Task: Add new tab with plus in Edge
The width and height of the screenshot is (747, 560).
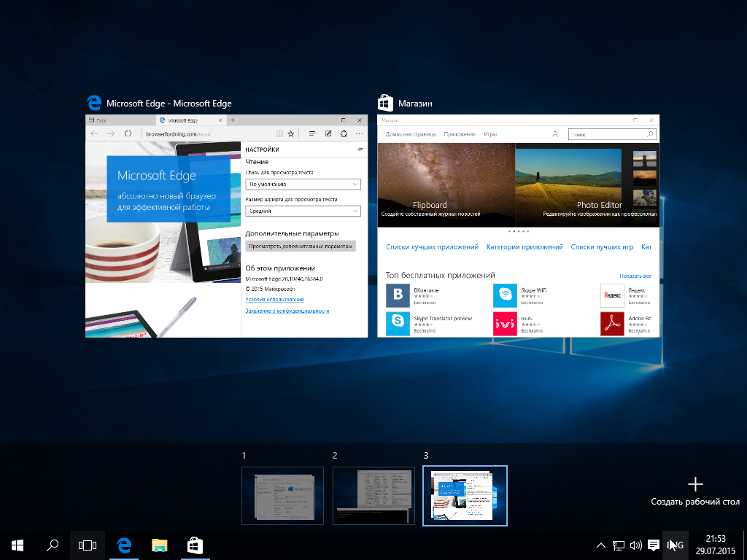Action: (x=233, y=120)
